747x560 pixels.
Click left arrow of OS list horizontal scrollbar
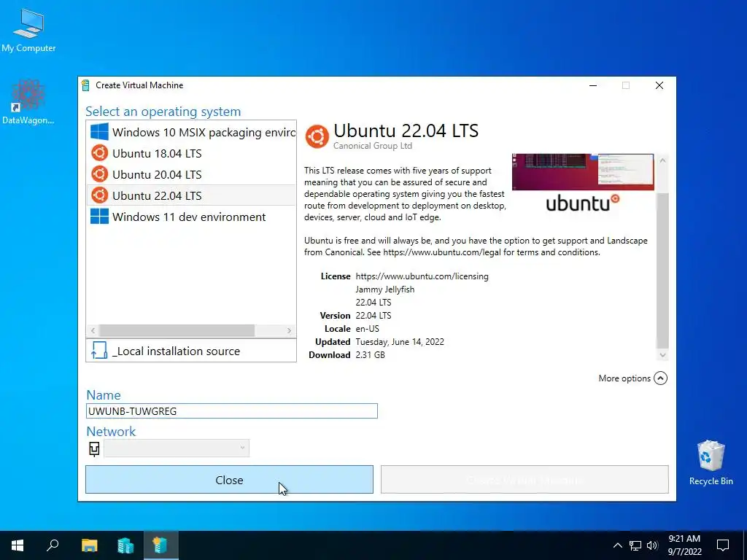click(x=93, y=330)
